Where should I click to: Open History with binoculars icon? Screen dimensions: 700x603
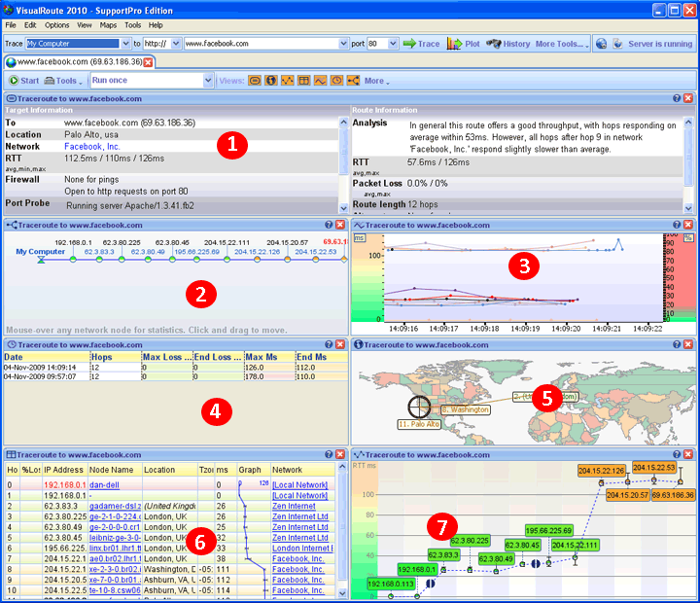(508, 44)
